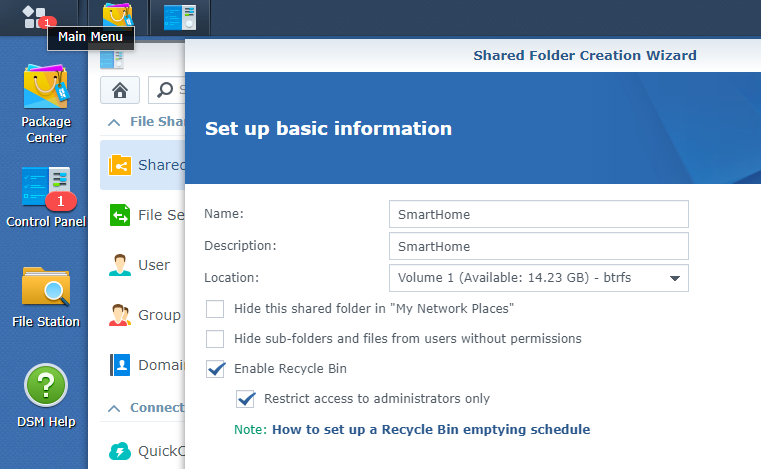Viewport: 761px width, 469px height.
Task: Uncheck Restrict access to administrators only
Action: 245,399
